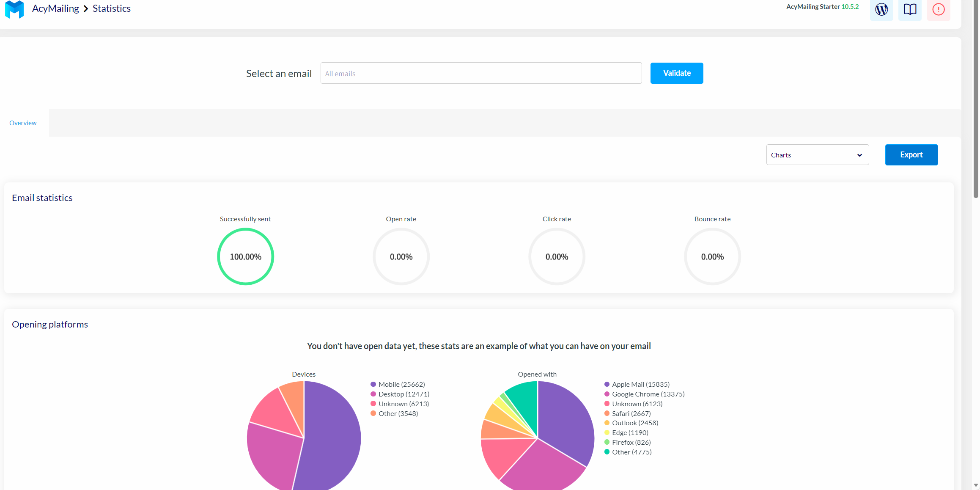Click scrollbar down arrow
This screenshot has width=980, height=490.
click(x=976, y=485)
